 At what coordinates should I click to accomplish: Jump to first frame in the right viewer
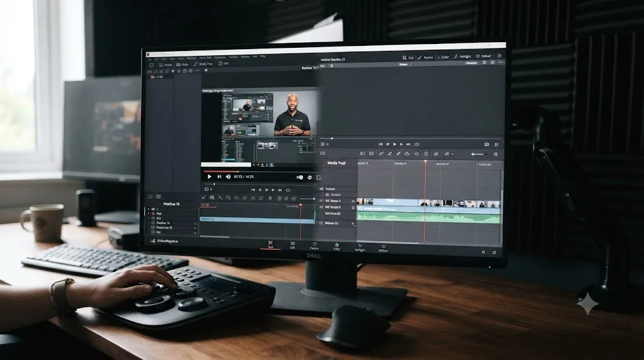380,144
